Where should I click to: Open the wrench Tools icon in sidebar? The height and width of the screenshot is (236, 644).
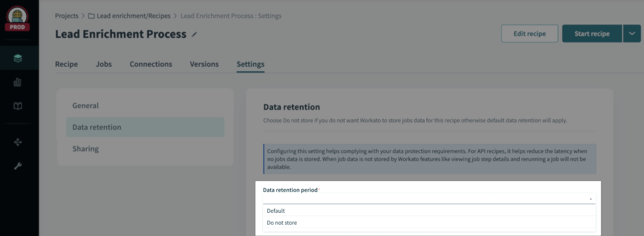pyautogui.click(x=17, y=166)
